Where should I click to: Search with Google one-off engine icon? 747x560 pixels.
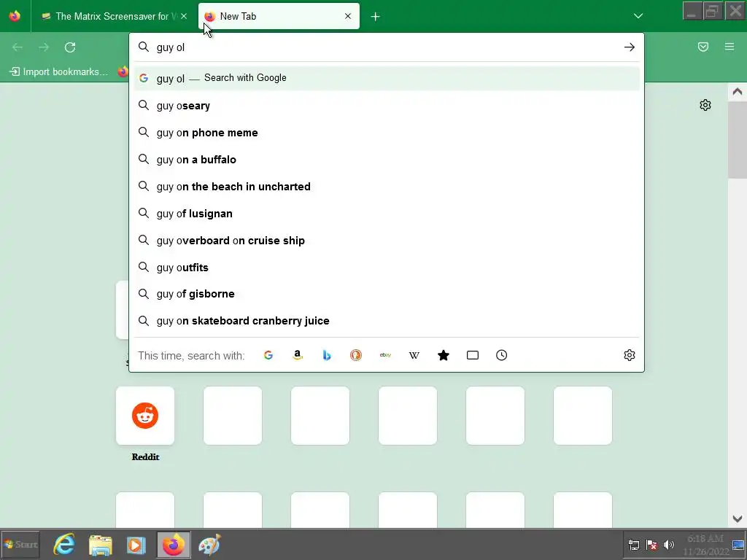(268, 355)
